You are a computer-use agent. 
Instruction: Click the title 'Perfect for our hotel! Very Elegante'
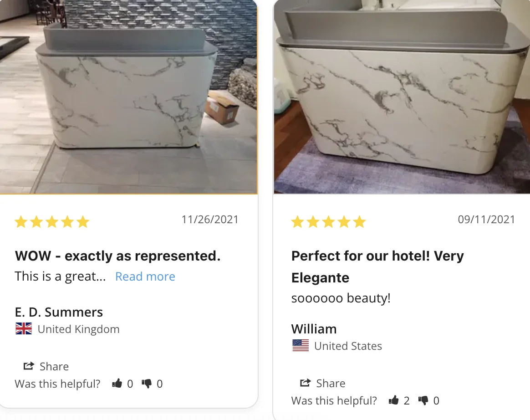click(x=377, y=267)
